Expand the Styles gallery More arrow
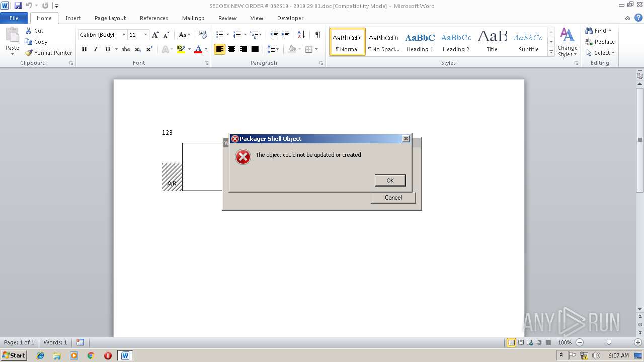 pos(551,52)
